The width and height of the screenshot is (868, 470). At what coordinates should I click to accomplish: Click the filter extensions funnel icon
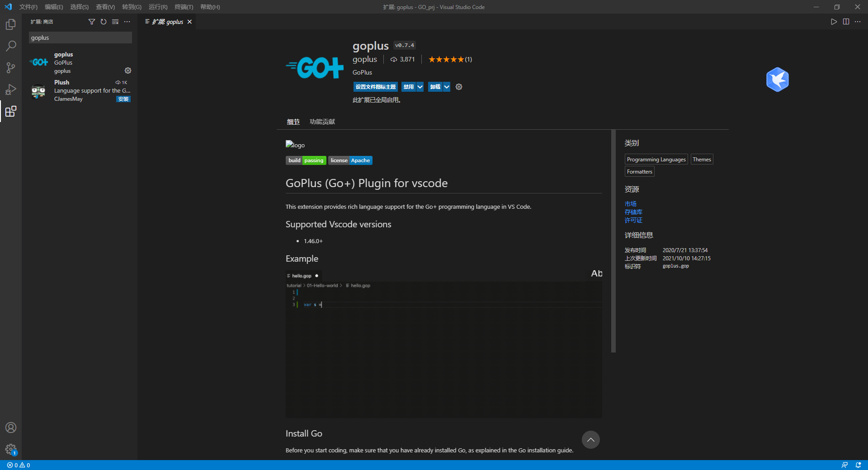pos(92,22)
